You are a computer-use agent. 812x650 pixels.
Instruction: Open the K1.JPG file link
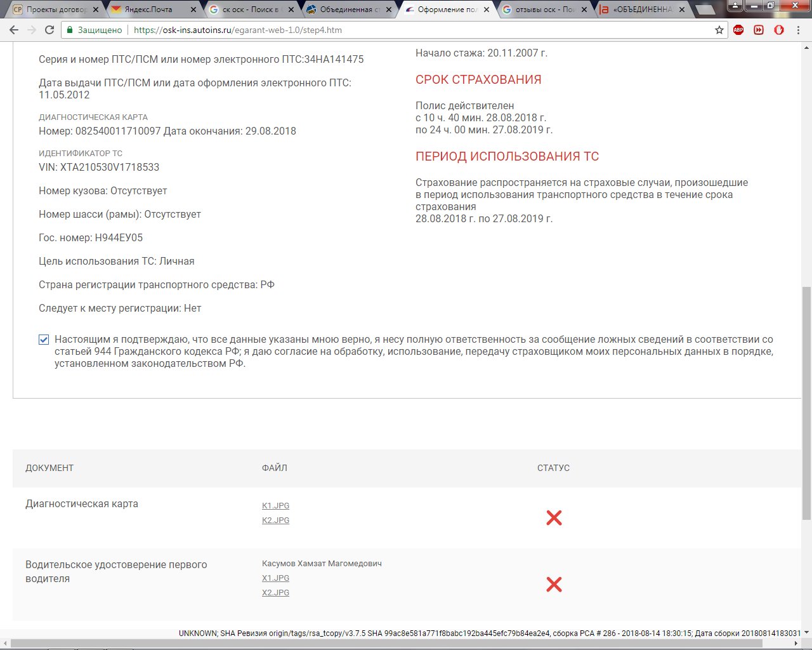pos(275,506)
